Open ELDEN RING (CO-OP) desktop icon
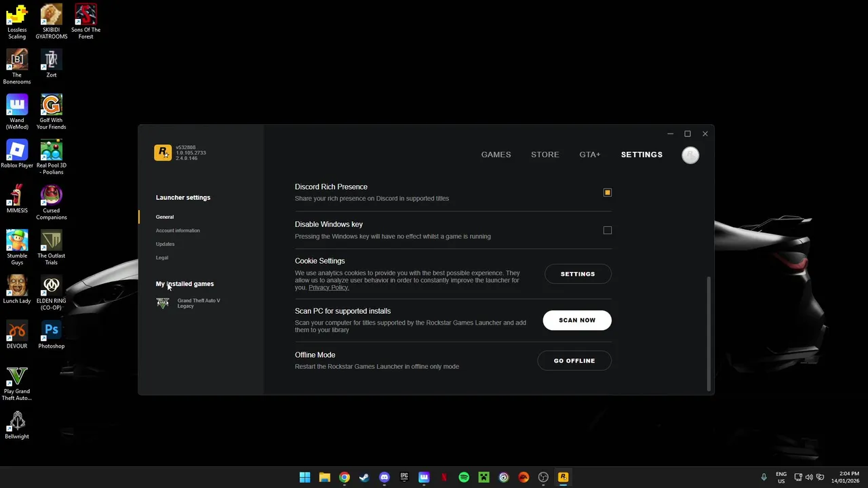This screenshot has width=868, height=488. tap(52, 293)
